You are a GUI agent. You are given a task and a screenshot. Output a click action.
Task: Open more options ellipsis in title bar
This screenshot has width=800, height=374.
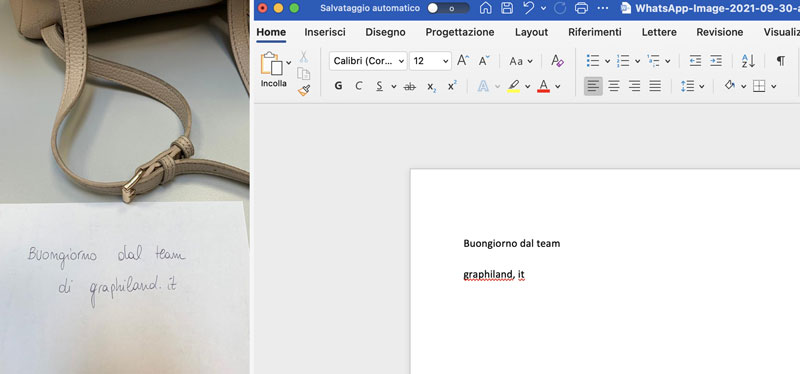[603, 8]
